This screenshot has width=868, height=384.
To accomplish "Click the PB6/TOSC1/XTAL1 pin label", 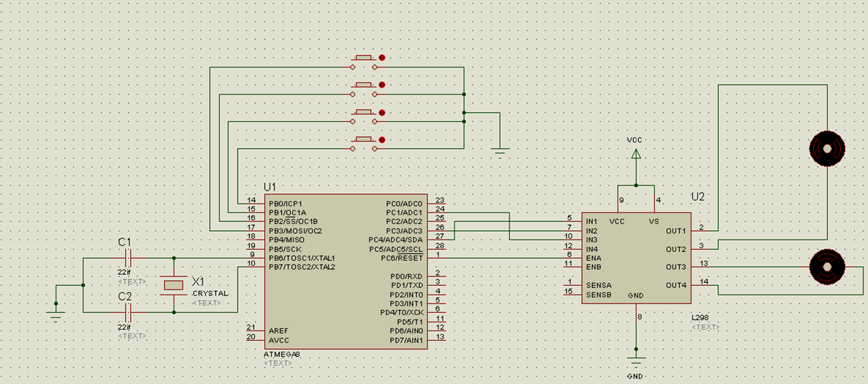I will (302, 258).
